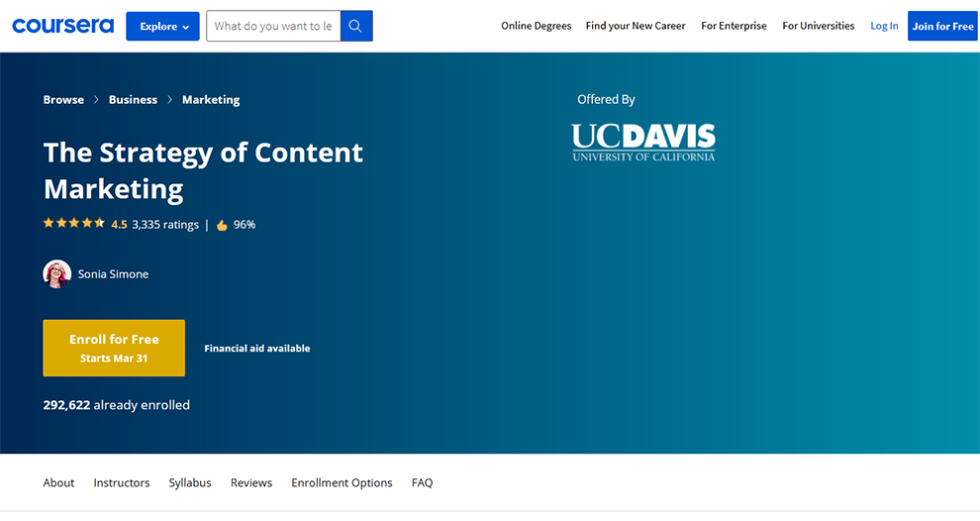Click the Enroll for Free button
The image size is (980, 521).
click(x=114, y=349)
